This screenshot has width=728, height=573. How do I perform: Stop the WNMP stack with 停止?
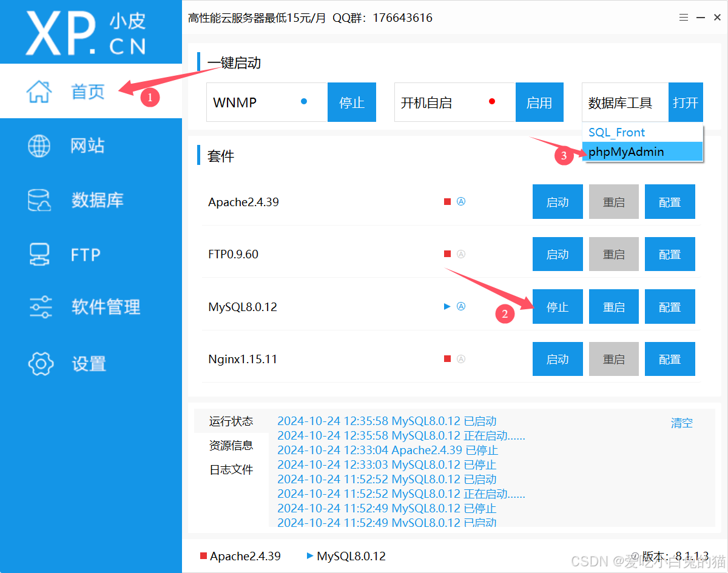[352, 102]
